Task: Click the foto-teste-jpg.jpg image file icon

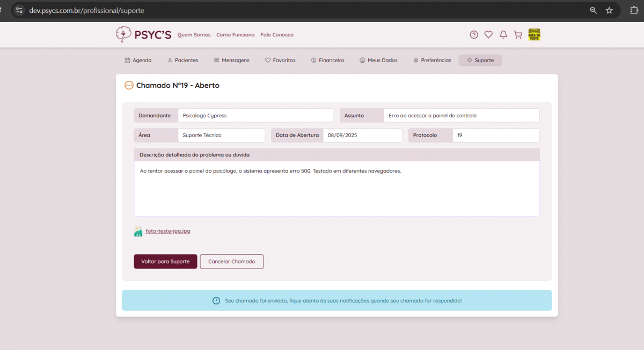Action: coord(138,231)
